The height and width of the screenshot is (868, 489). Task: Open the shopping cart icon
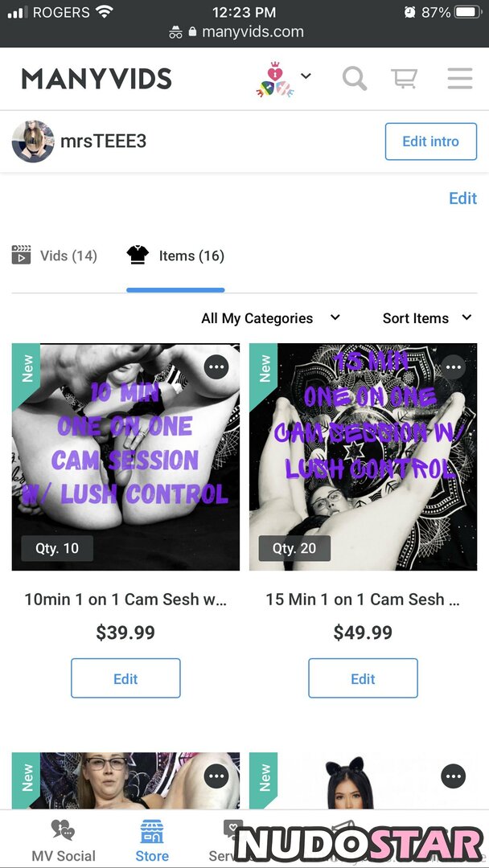(x=405, y=79)
